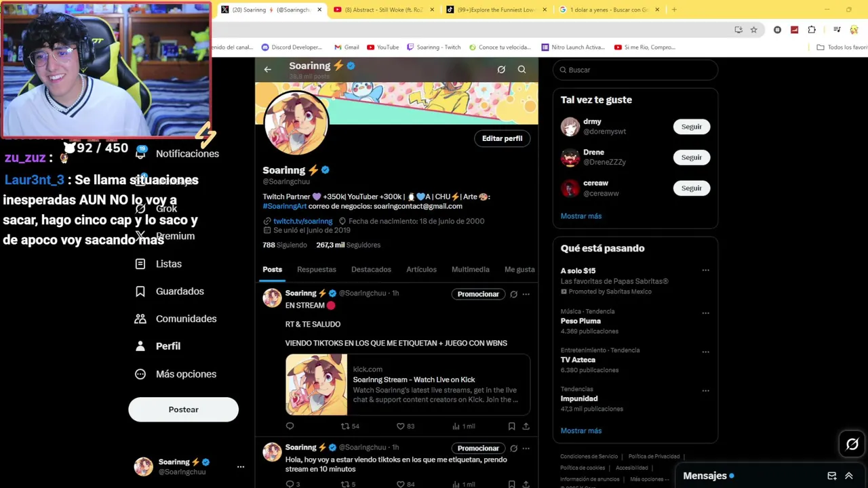Image resolution: width=868 pixels, height=488 pixels.
Task: Promote the EN STREAM post
Action: click(478, 294)
